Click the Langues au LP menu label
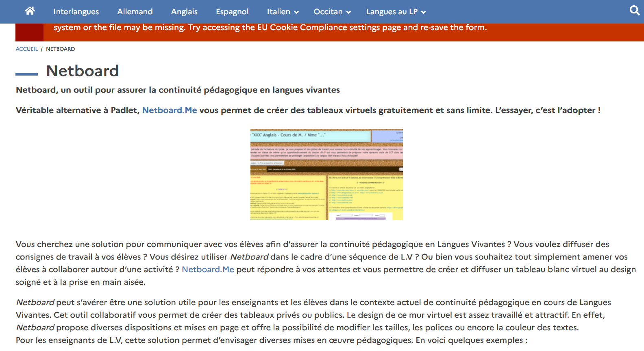This screenshot has width=644, height=351. click(x=392, y=12)
